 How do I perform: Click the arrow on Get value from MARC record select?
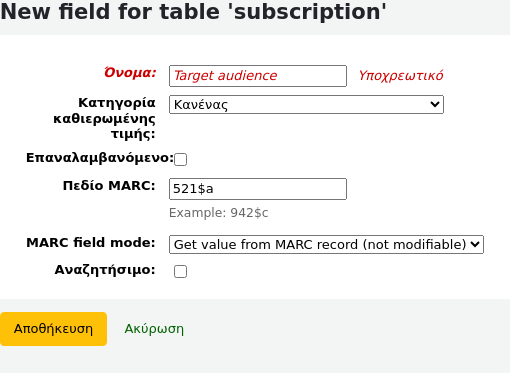(475, 244)
